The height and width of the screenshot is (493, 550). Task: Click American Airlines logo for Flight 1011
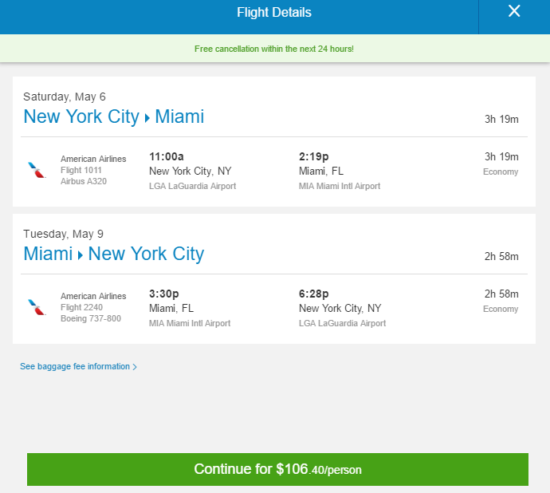pos(37,170)
